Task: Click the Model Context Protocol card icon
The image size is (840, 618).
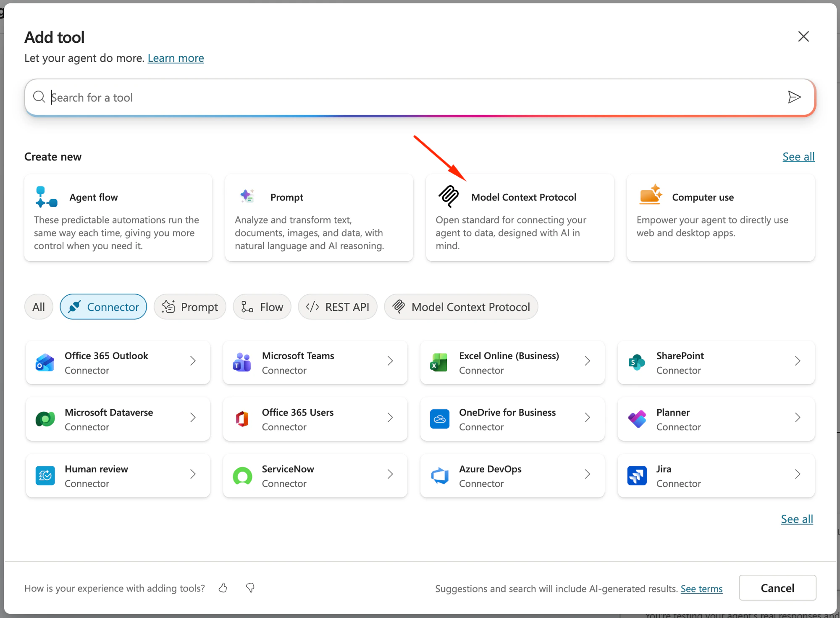Action: (x=449, y=196)
